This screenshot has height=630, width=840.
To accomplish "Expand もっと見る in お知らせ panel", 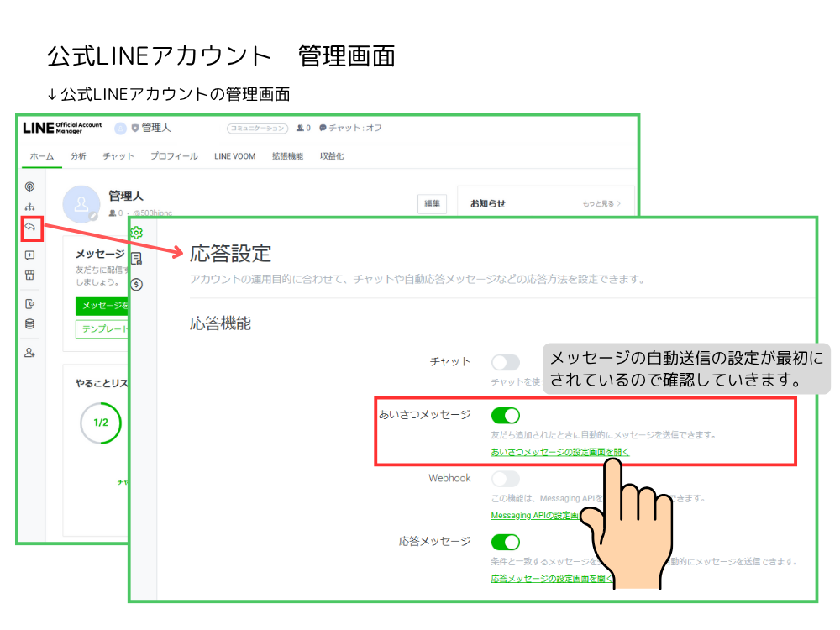I will [x=601, y=203].
